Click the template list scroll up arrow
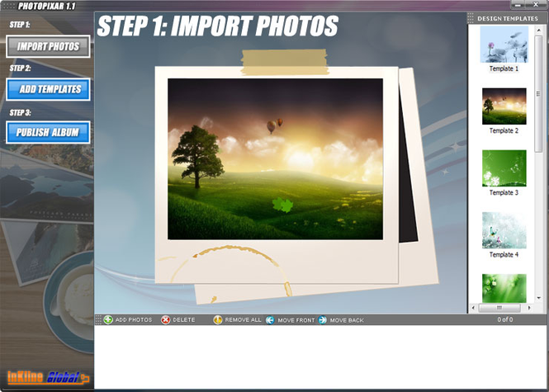549x392 pixels. click(x=539, y=28)
